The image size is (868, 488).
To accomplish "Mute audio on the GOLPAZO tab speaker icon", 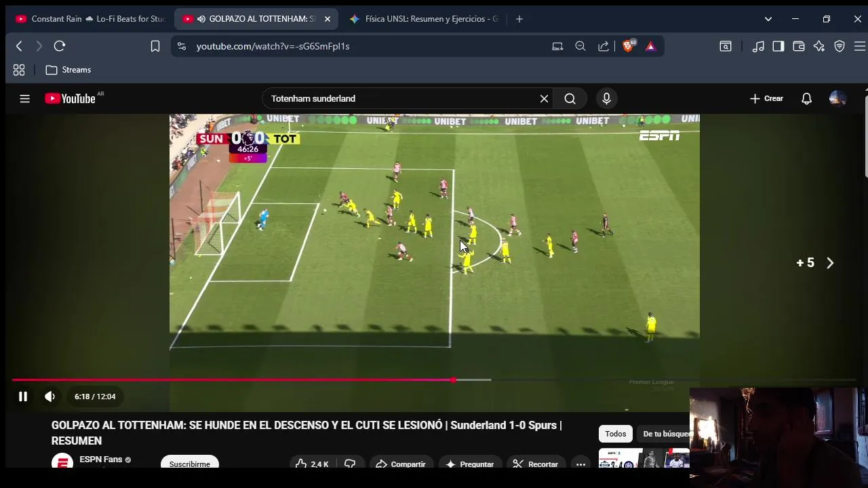I will pos(201,19).
